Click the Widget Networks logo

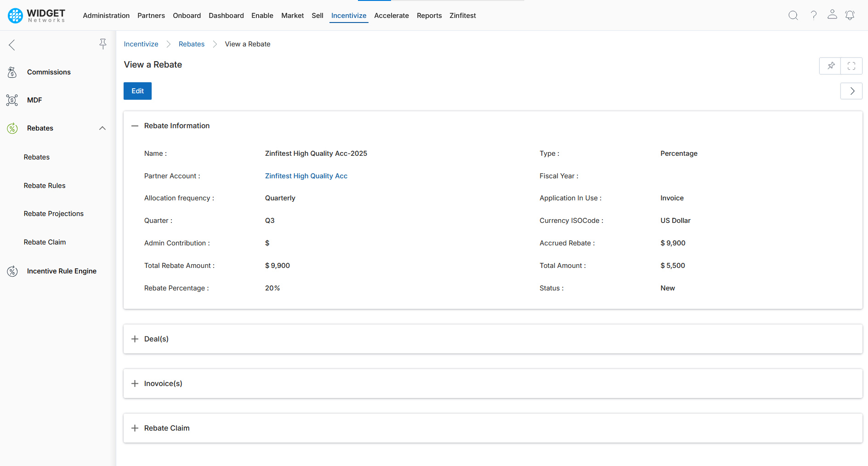[x=36, y=16]
